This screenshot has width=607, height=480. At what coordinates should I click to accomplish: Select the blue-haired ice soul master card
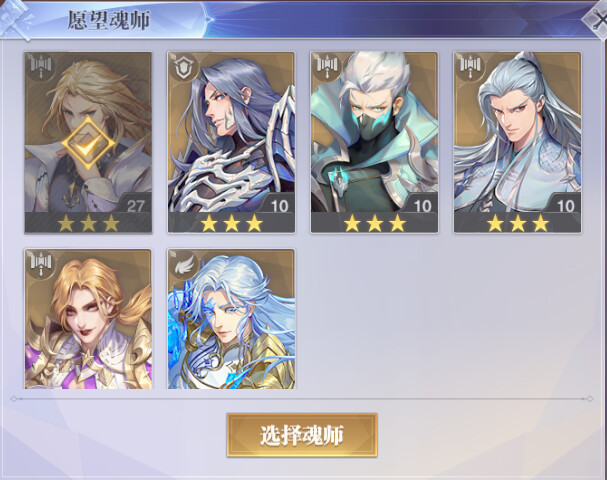pos(231,319)
